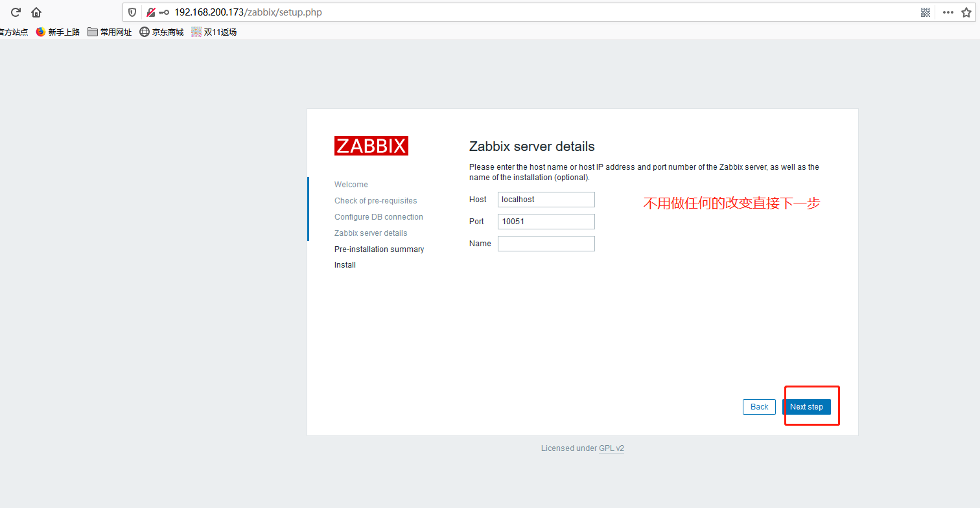
Task: Go back with the Back button
Action: click(759, 407)
